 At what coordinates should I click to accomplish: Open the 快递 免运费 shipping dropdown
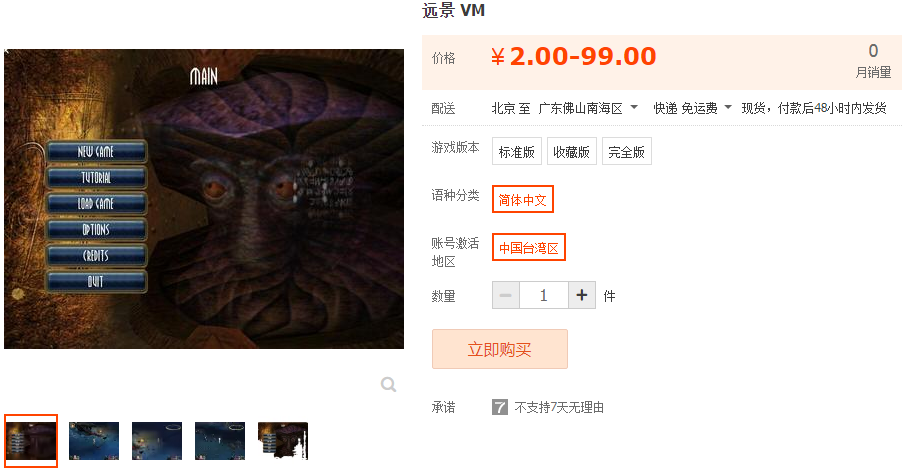[693, 108]
